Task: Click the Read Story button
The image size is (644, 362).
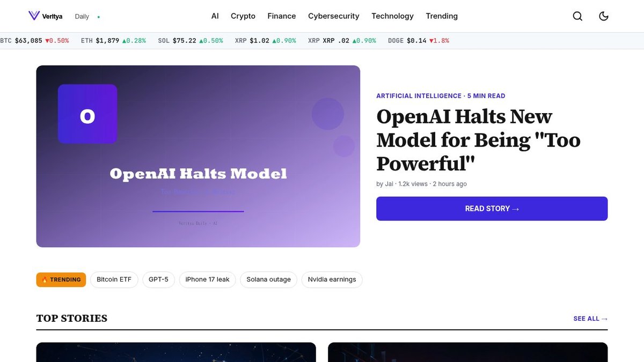Action: (492, 209)
